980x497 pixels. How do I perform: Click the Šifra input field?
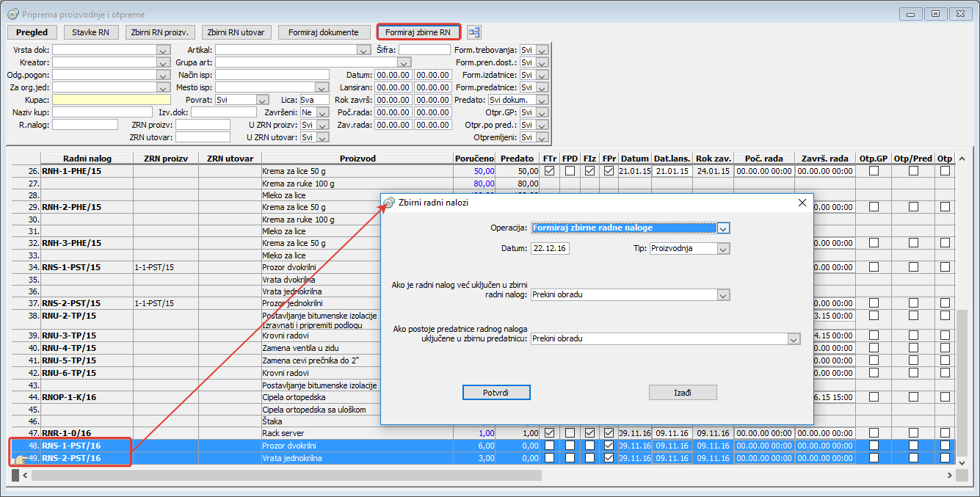(x=424, y=50)
